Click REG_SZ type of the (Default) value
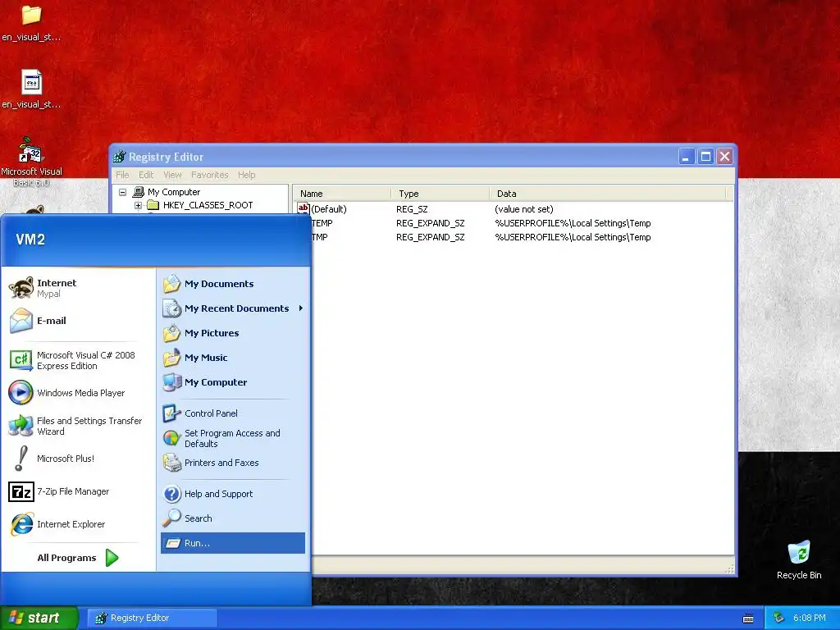Image resolution: width=840 pixels, height=630 pixels. (412, 209)
